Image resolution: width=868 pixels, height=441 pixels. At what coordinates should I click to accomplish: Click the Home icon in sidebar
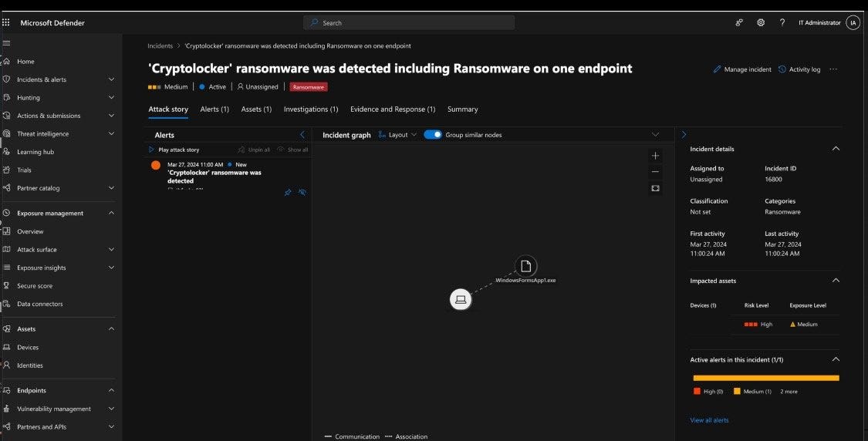(7, 62)
